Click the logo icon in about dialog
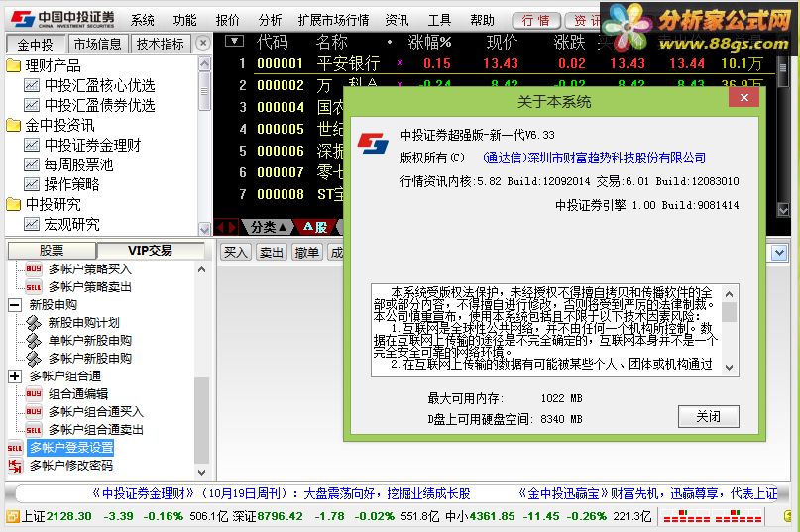The image size is (800, 532). coord(373,143)
